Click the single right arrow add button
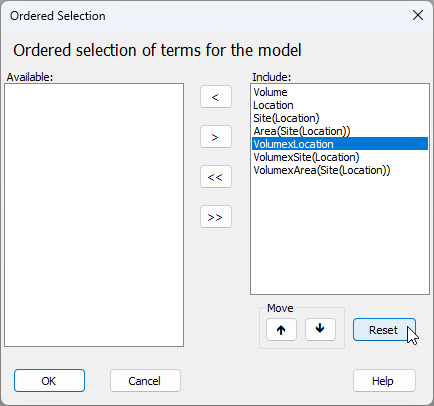Screen dimensions: 434x406 click(216, 137)
